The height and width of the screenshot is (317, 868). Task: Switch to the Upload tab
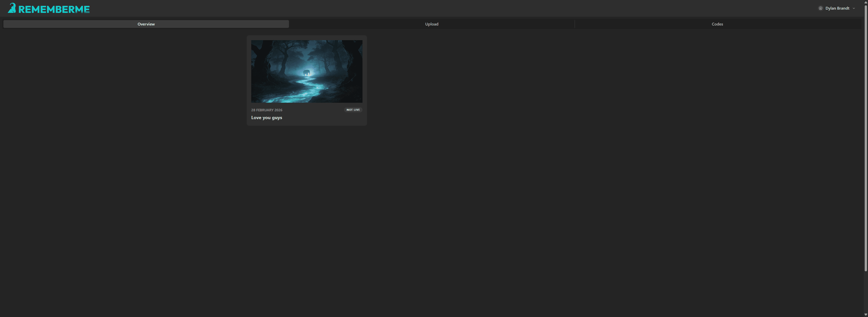click(x=432, y=24)
